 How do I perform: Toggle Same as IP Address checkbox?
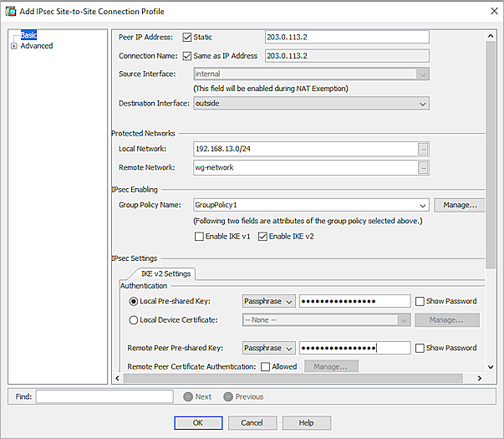pyautogui.click(x=187, y=56)
